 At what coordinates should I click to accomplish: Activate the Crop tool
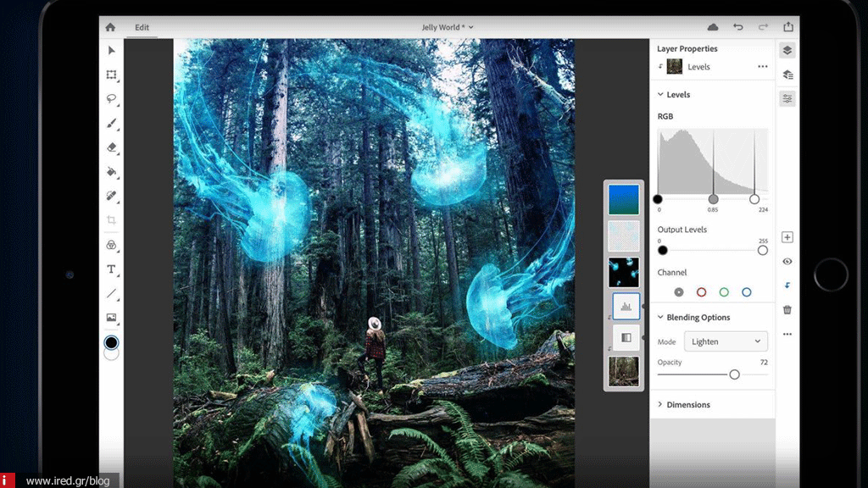click(111, 220)
